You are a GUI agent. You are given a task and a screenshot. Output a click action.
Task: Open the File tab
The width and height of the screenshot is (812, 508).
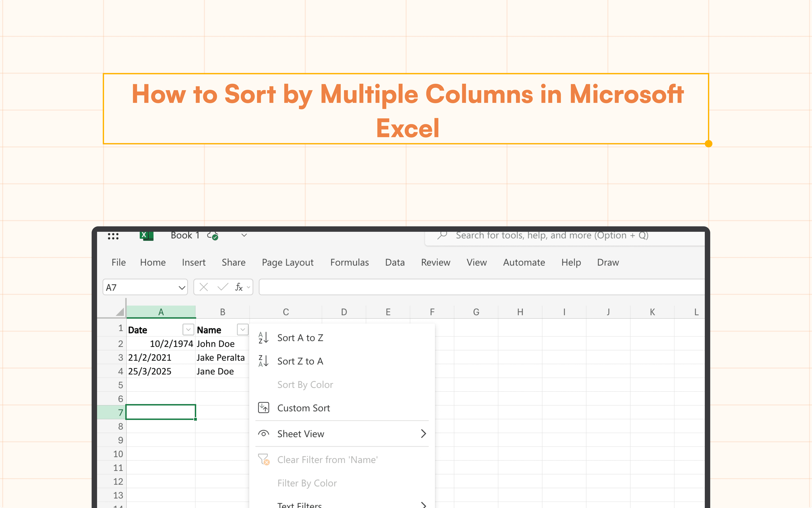118,262
